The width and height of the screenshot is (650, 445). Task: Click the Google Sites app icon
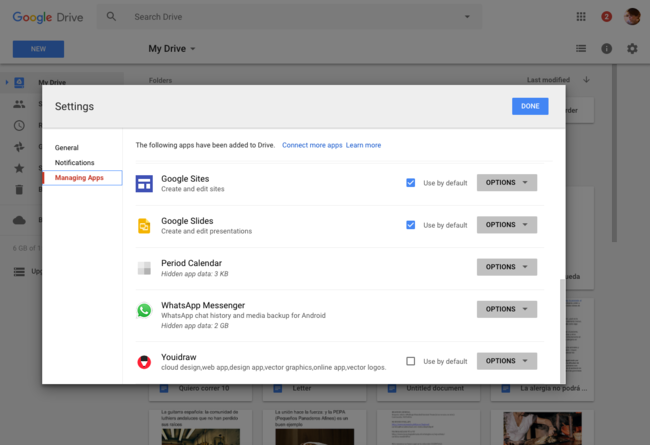tap(144, 184)
